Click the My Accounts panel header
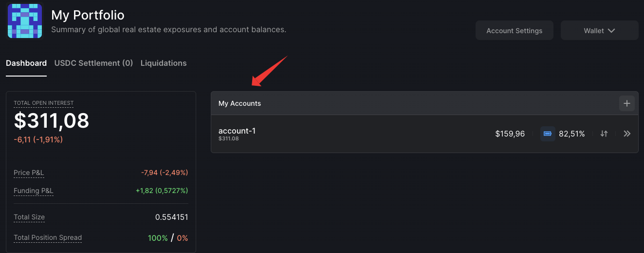The height and width of the screenshot is (253, 644). point(424,103)
